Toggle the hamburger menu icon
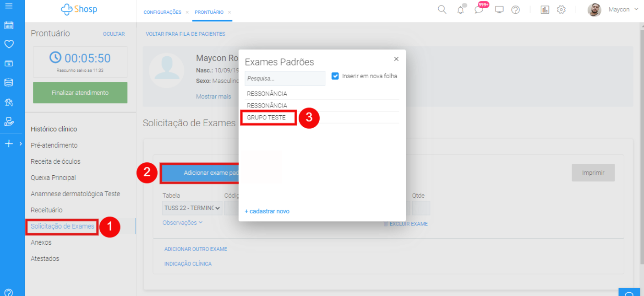Image resolution: width=644 pixels, height=296 pixels. (x=9, y=6)
